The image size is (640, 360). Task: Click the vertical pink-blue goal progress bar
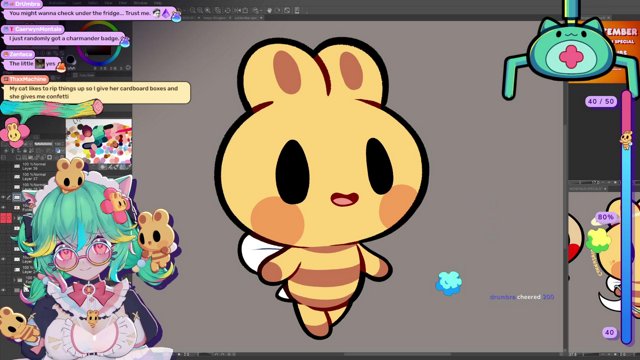[627, 216]
